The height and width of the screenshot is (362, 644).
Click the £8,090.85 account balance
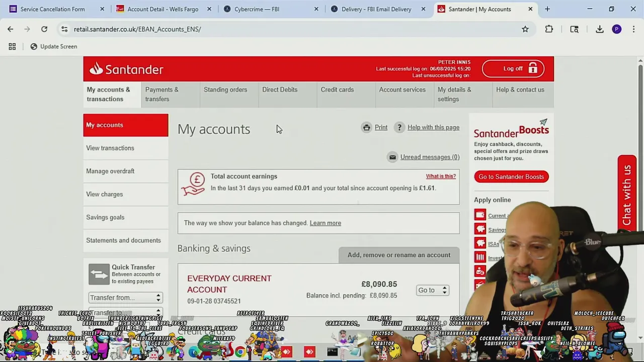pos(379,284)
